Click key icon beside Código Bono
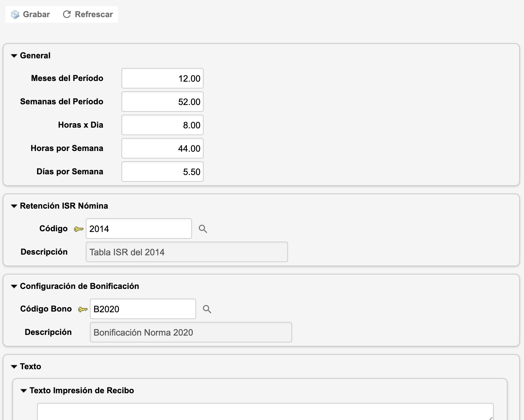 point(83,310)
